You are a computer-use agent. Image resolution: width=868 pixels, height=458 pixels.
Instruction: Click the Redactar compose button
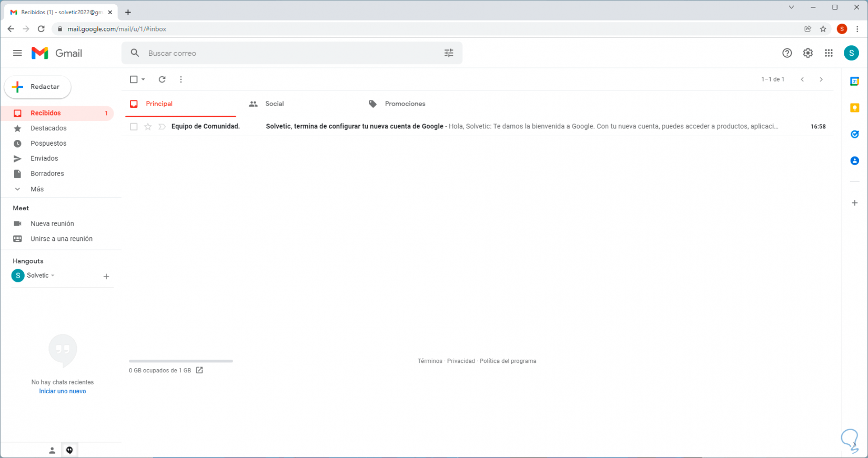37,87
